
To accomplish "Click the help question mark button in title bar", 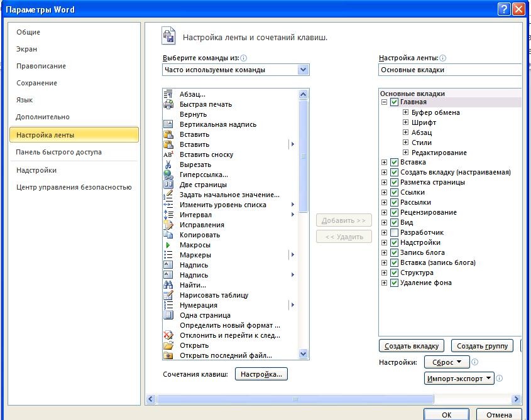I will (504, 9).
